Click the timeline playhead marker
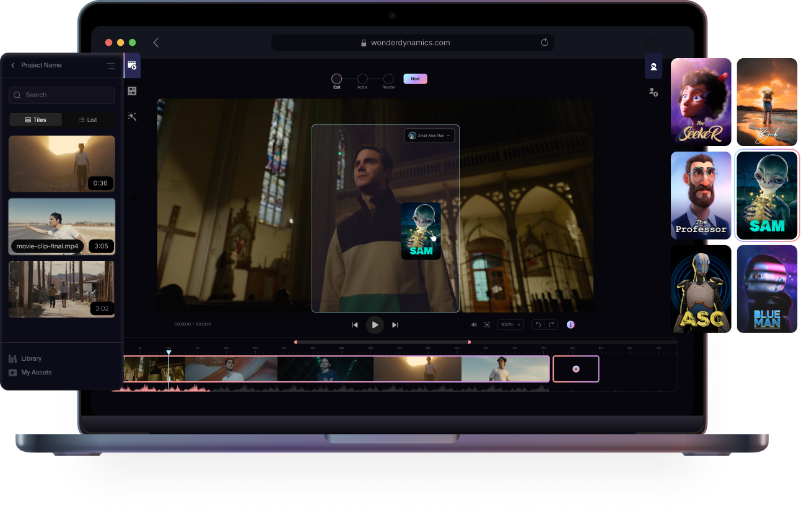This screenshot has height=523, width=804. 169,352
